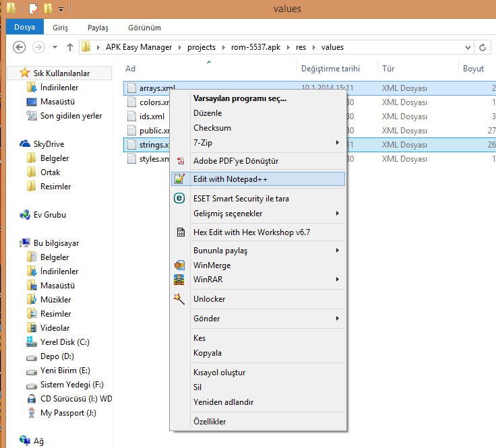Click the SkyDrive cloud icon in sidebar
The height and width of the screenshot is (448, 496).
(25, 144)
